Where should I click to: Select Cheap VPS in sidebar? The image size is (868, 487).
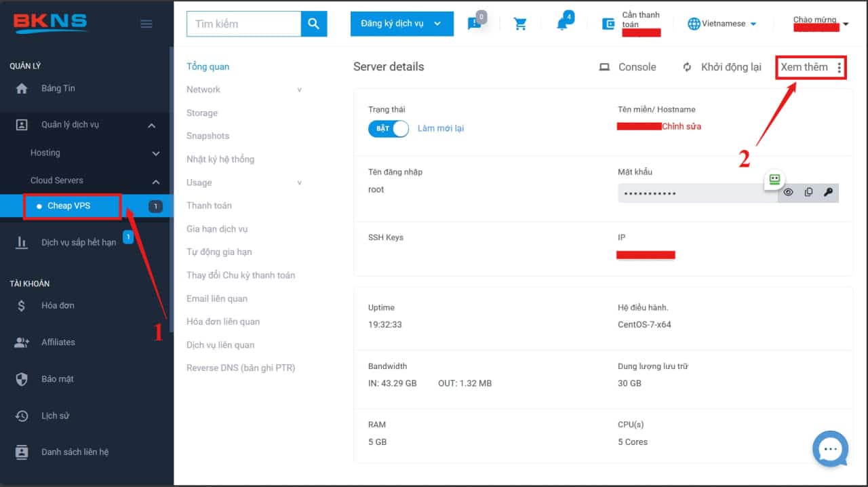69,206
